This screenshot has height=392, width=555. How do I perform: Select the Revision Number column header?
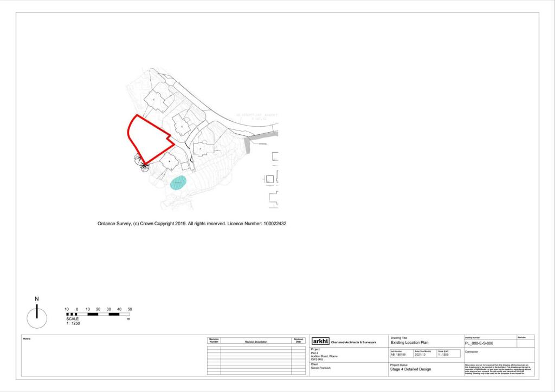[214, 341]
